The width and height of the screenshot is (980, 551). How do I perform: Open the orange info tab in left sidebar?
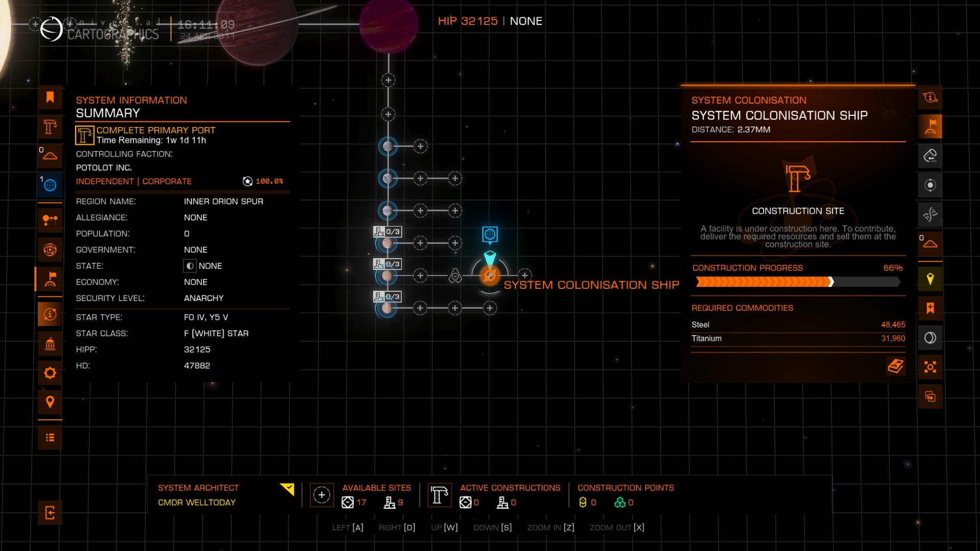coord(50,314)
